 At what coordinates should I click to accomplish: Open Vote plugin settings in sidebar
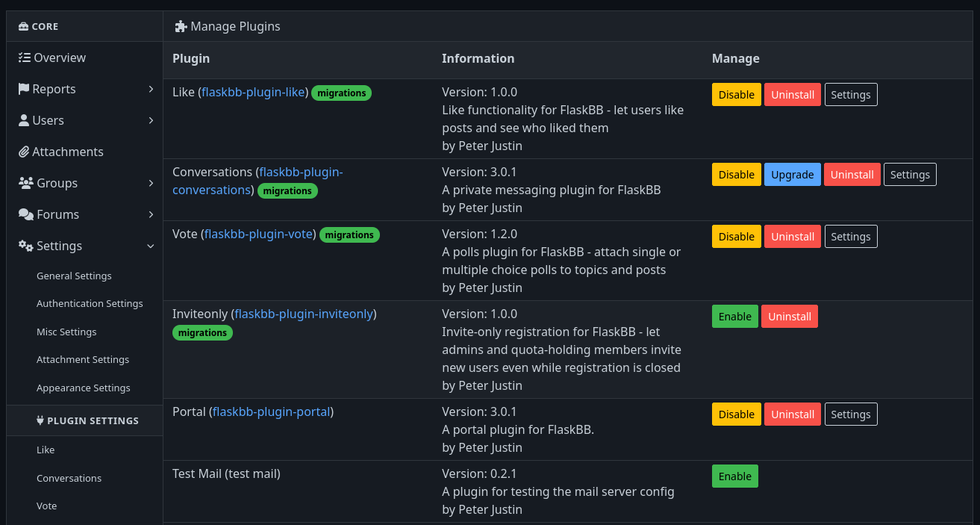(x=46, y=506)
